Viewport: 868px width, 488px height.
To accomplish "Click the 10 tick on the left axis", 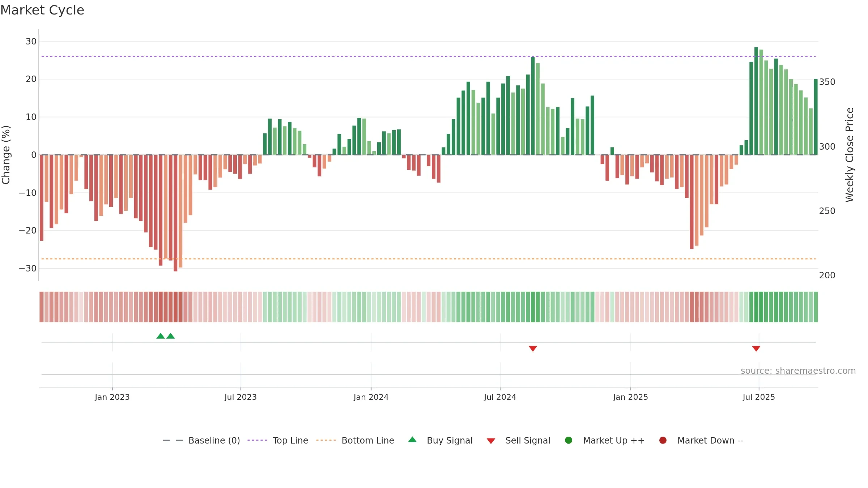I will pyautogui.click(x=31, y=117).
